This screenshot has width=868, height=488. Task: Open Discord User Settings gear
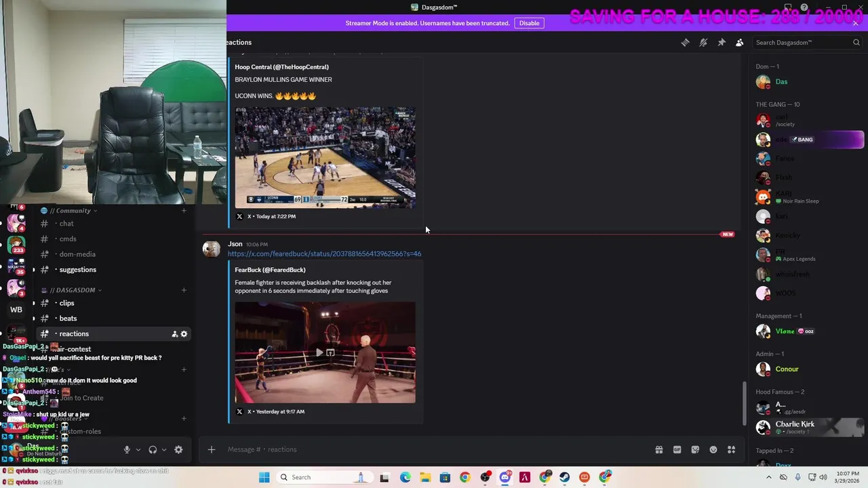point(178,449)
